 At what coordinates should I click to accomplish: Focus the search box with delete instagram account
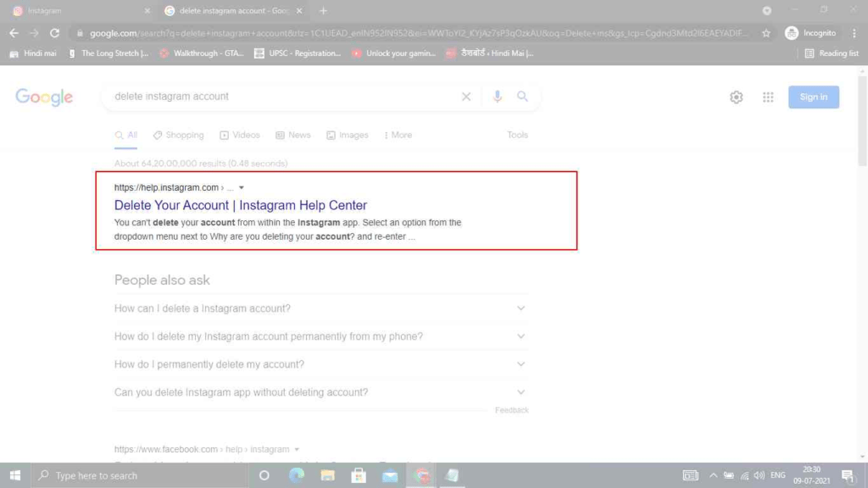pyautogui.click(x=282, y=97)
